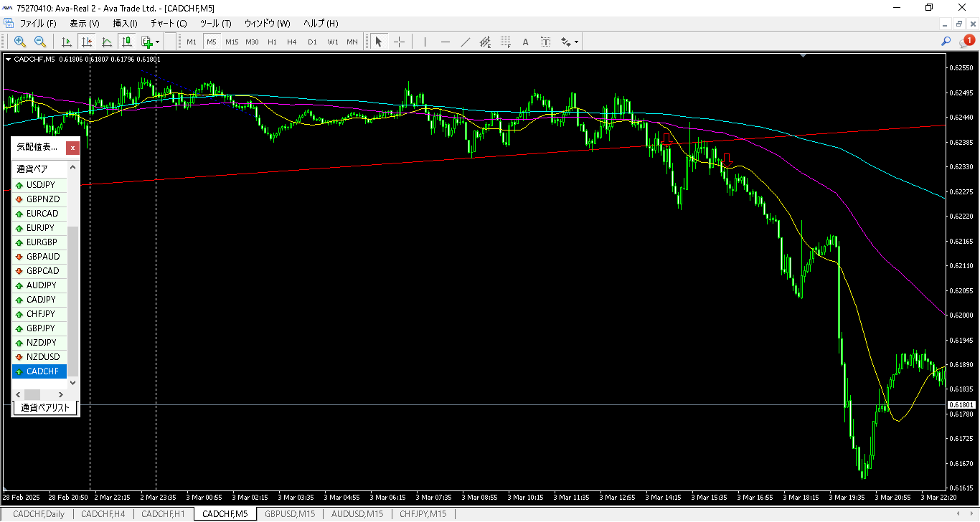The width and height of the screenshot is (980, 522).
Task: Open the チャート (C) menu
Action: click(x=169, y=24)
